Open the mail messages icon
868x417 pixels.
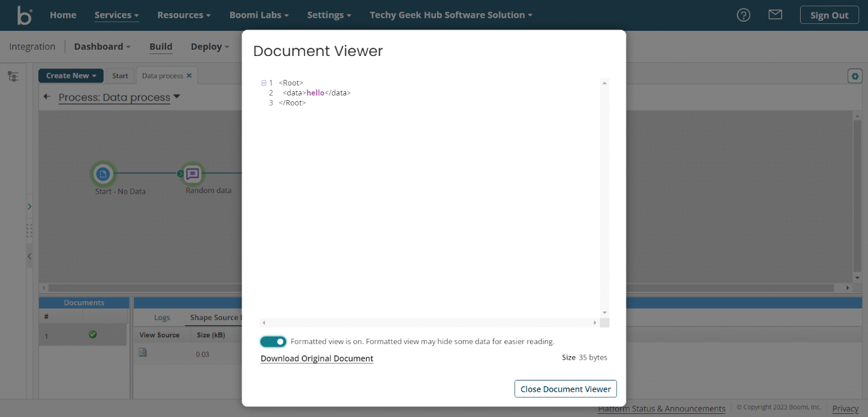(775, 14)
